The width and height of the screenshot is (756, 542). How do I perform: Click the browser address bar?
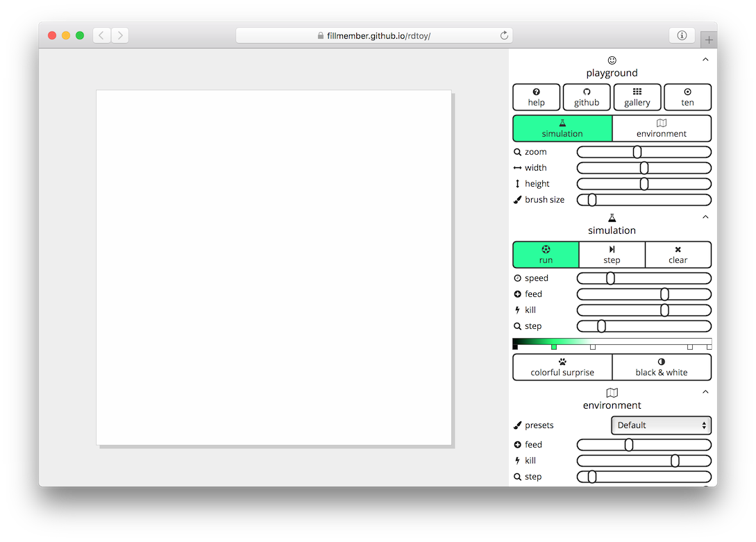(374, 35)
